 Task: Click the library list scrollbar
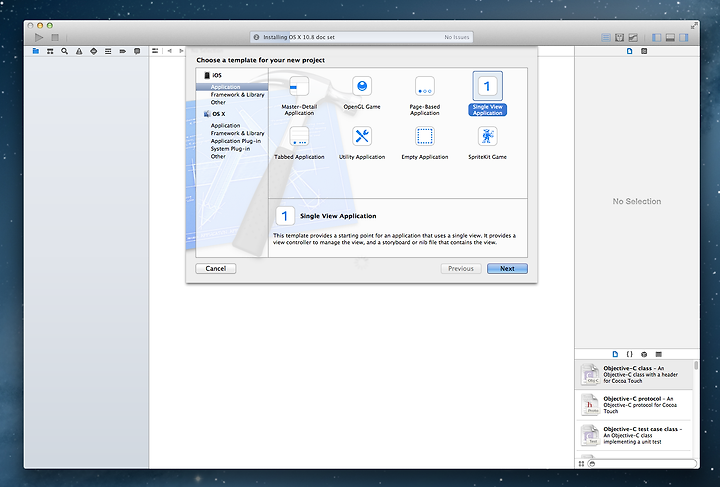[x=696, y=365]
